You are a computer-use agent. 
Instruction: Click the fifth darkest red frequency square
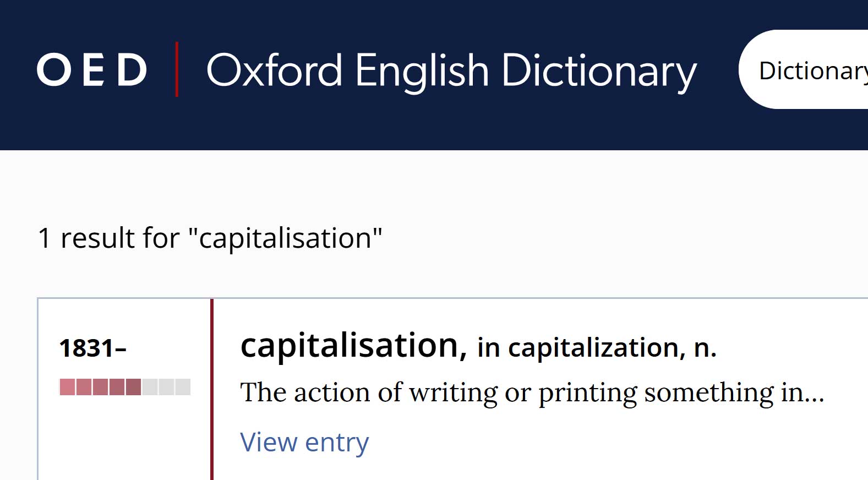point(133,387)
